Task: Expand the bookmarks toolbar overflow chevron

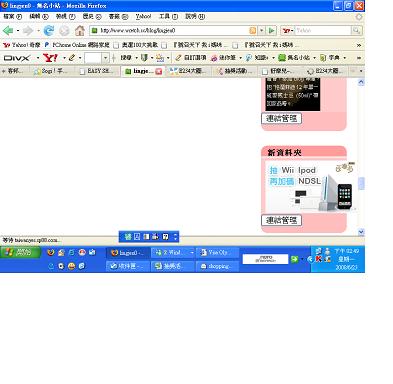Action: coord(359,45)
